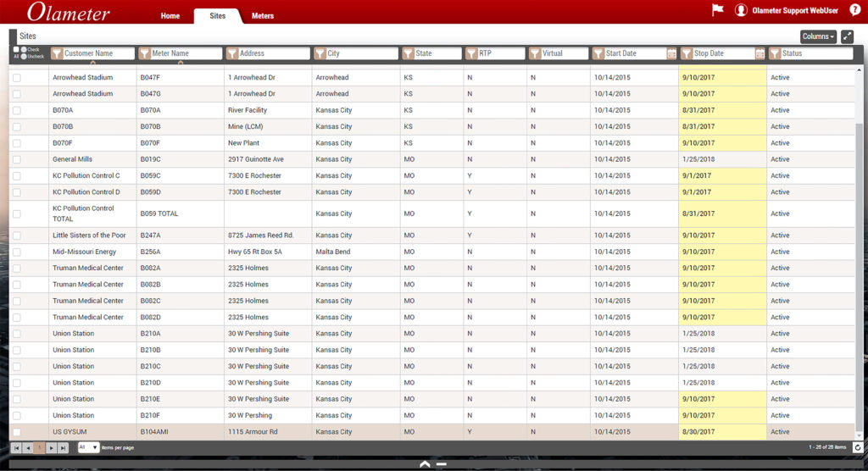The image size is (868, 471).
Task: Open the Start Date filter icon
Action: tap(598, 53)
